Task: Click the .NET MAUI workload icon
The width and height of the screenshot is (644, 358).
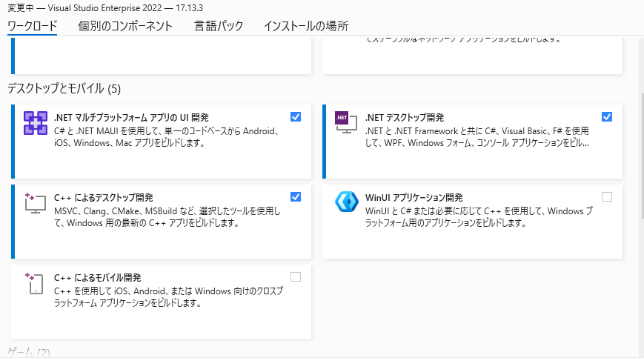Action: (x=36, y=123)
